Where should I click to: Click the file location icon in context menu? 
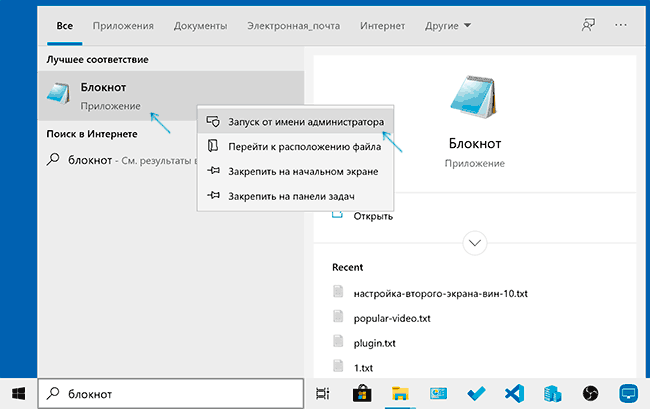(x=213, y=146)
